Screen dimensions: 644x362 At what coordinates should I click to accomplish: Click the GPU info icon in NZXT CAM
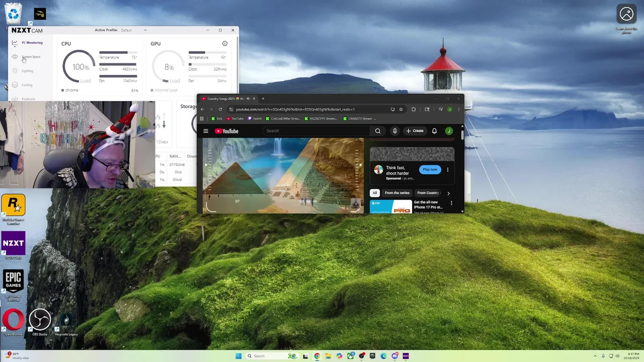point(225,44)
